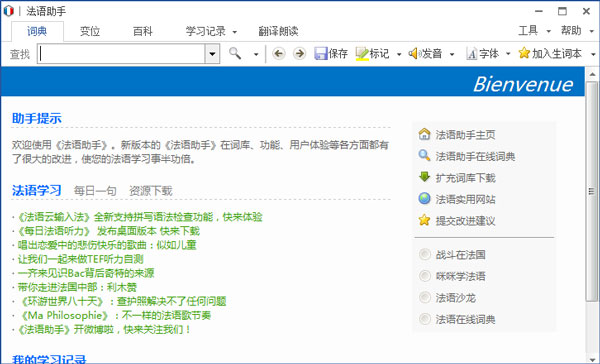Viewport: 600px width, 364px height.
Task: Expand the 字体 dropdown arrow
Action: 508,54
